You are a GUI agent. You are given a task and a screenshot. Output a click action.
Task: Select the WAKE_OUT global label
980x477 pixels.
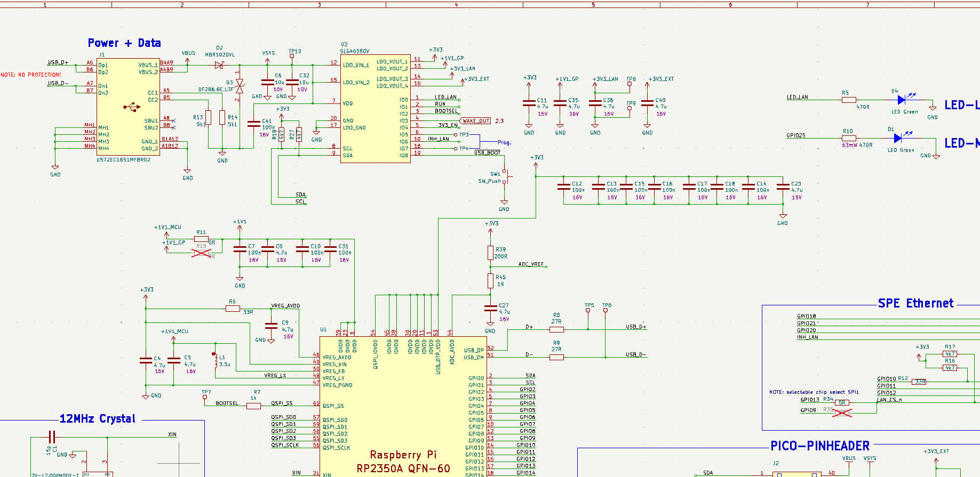[476, 121]
